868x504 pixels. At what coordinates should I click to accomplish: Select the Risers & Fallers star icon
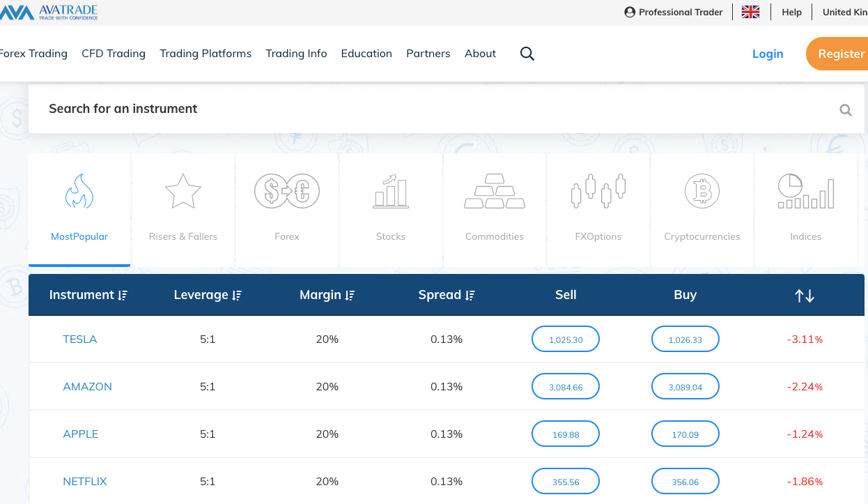(x=183, y=192)
